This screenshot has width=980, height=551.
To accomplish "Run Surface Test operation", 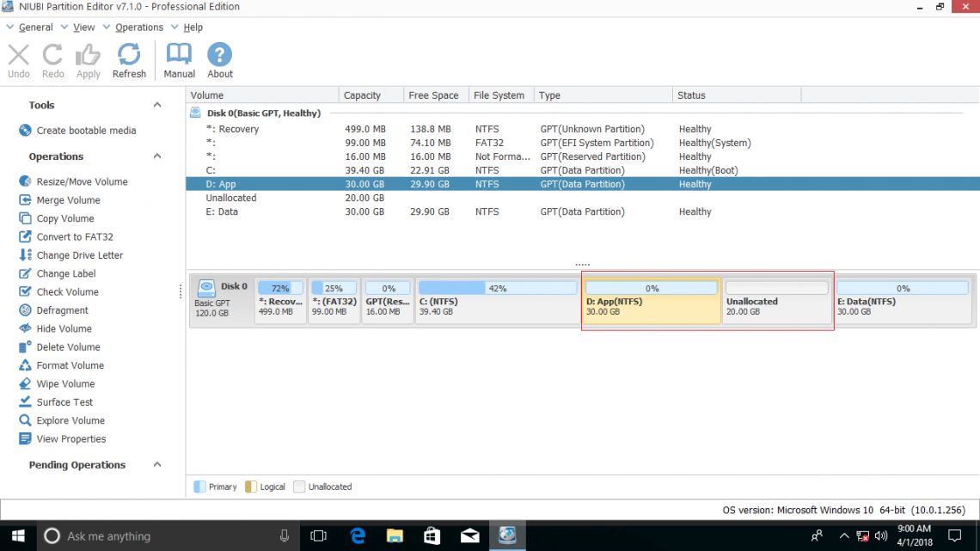I will [x=64, y=402].
